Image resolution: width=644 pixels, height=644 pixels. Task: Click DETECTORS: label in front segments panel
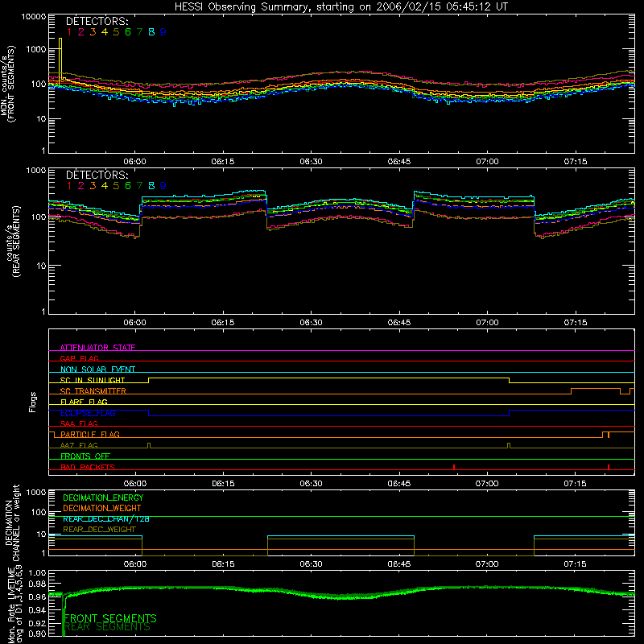(97, 21)
